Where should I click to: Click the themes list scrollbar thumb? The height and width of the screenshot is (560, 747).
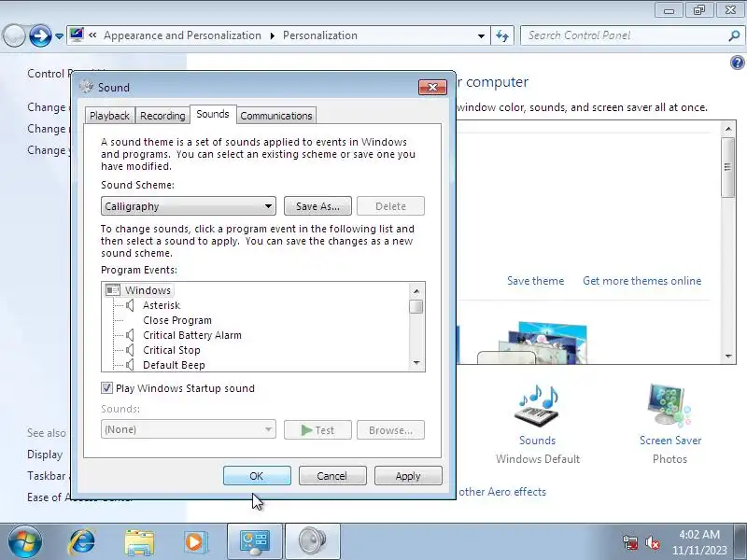tap(728, 167)
